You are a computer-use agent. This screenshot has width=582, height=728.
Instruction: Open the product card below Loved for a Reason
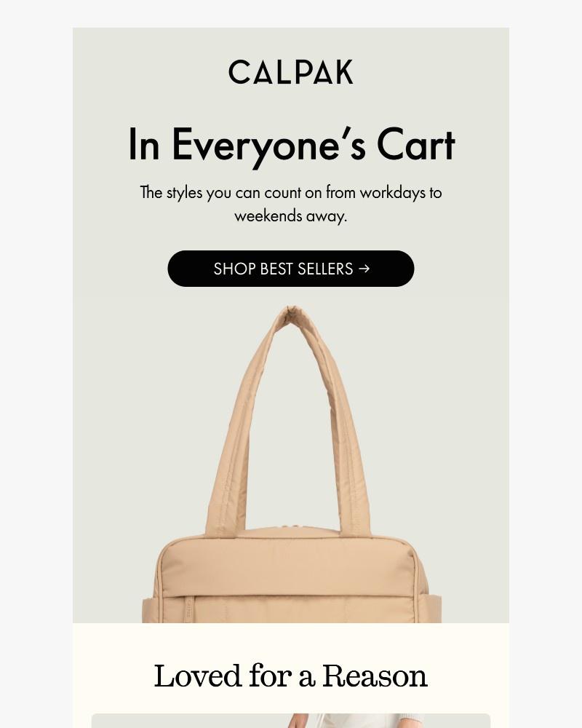click(x=291, y=721)
